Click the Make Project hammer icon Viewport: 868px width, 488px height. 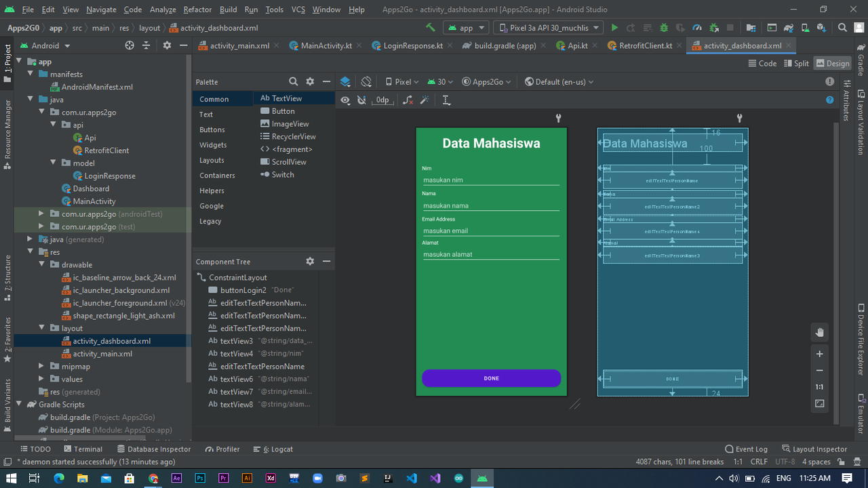pos(430,28)
